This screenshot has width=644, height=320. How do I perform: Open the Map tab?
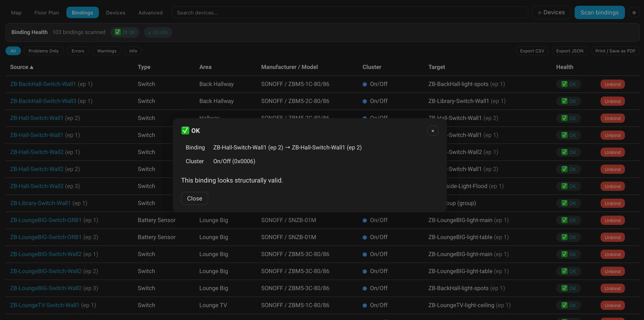tap(16, 12)
